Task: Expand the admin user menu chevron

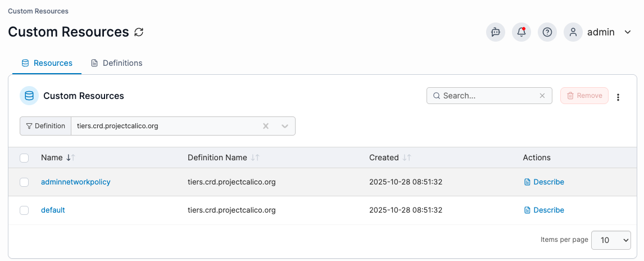Action: click(x=628, y=32)
